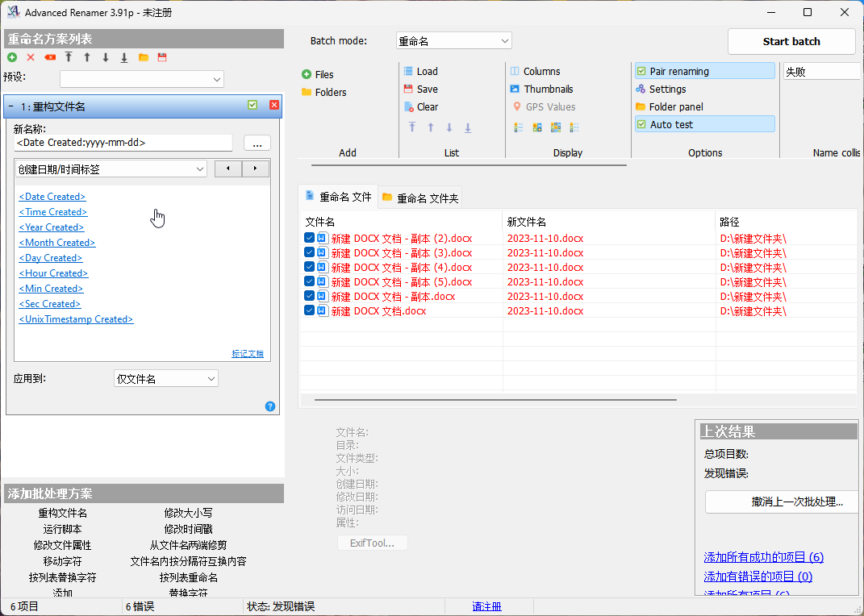Uncheck file 新建 DOCX 文档 - 副本 (2).docx
This screenshot has height=616, width=864.
tap(309, 238)
